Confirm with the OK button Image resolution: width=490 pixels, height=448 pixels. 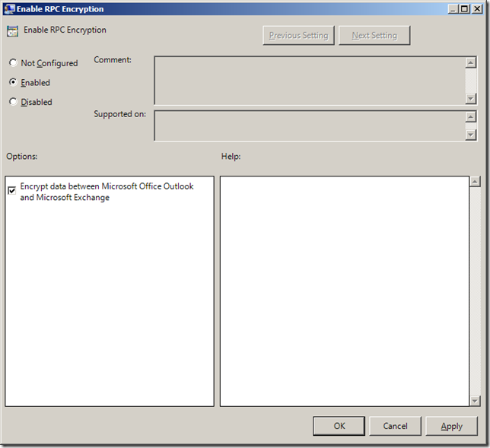339,426
